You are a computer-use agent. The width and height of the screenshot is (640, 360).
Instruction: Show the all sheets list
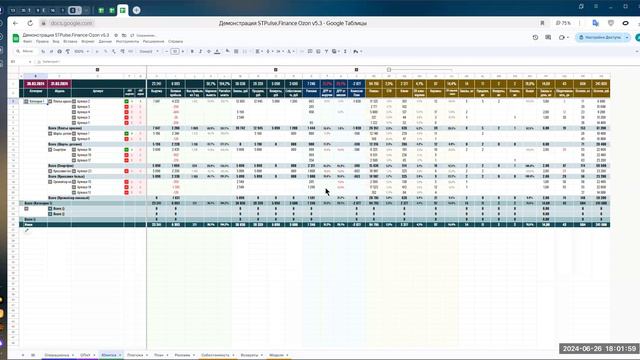33,355
